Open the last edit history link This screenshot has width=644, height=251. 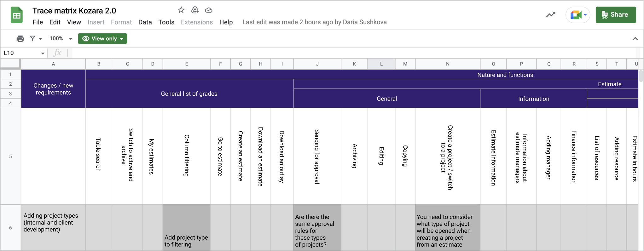pos(314,22)
